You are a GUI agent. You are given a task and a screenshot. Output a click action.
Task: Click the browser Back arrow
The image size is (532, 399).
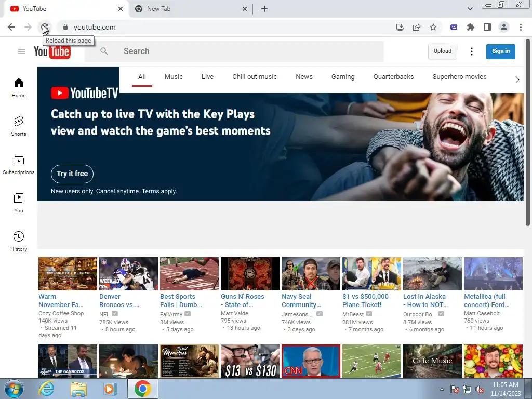(x=11, y=27)
